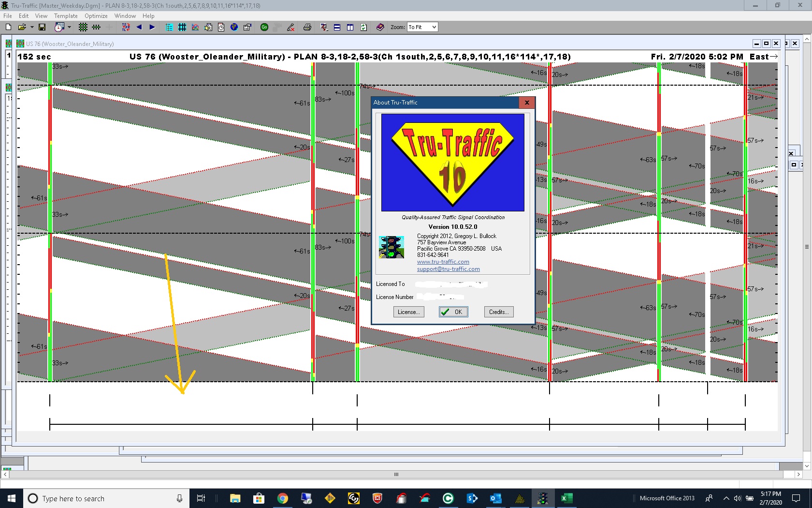Click the East direction arrow label
Viewport: 812px width, 508px height.
764,57
